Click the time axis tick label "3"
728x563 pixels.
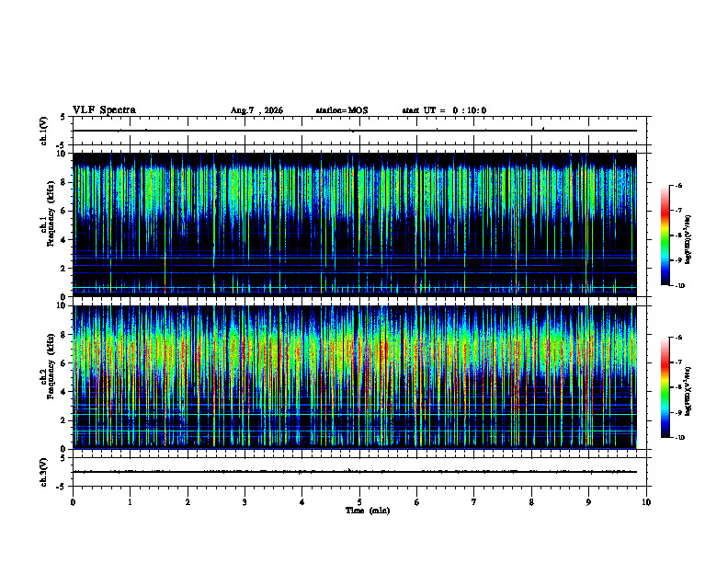coord(245,502)
